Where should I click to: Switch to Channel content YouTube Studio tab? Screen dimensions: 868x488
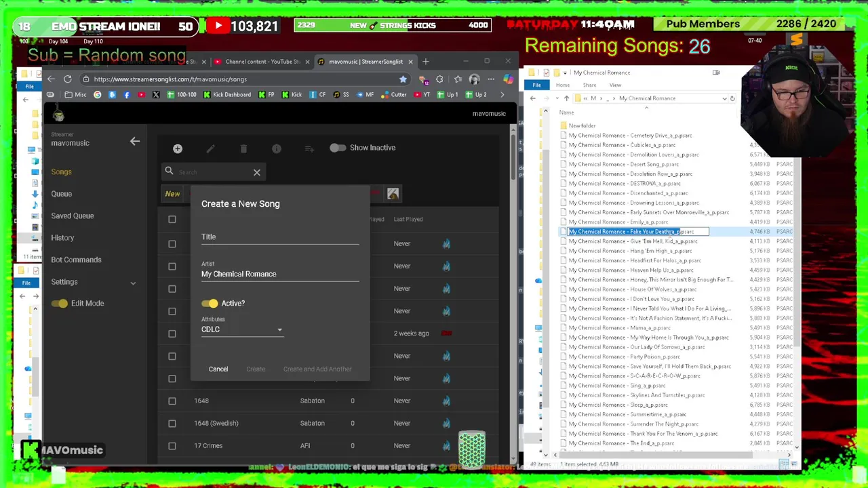pyautogui.click(x=262, y=62)
